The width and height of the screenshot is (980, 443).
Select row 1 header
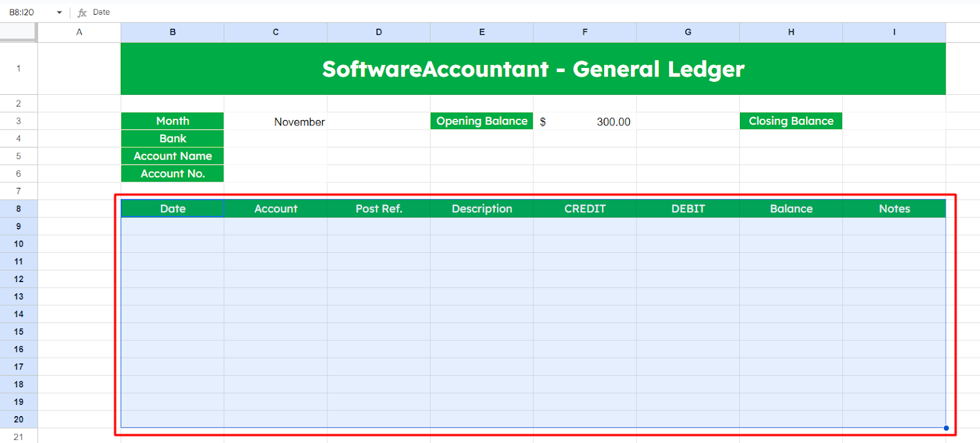tap(18, 69)
